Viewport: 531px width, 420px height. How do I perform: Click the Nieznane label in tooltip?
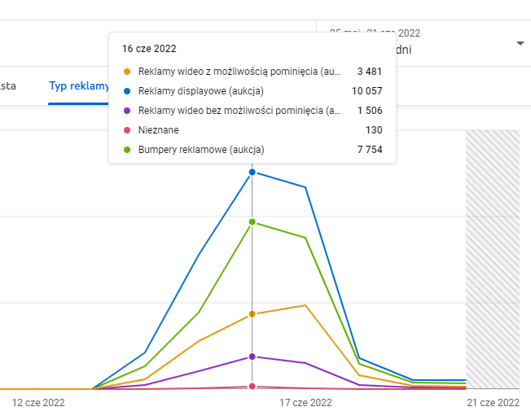coord(159,129)
